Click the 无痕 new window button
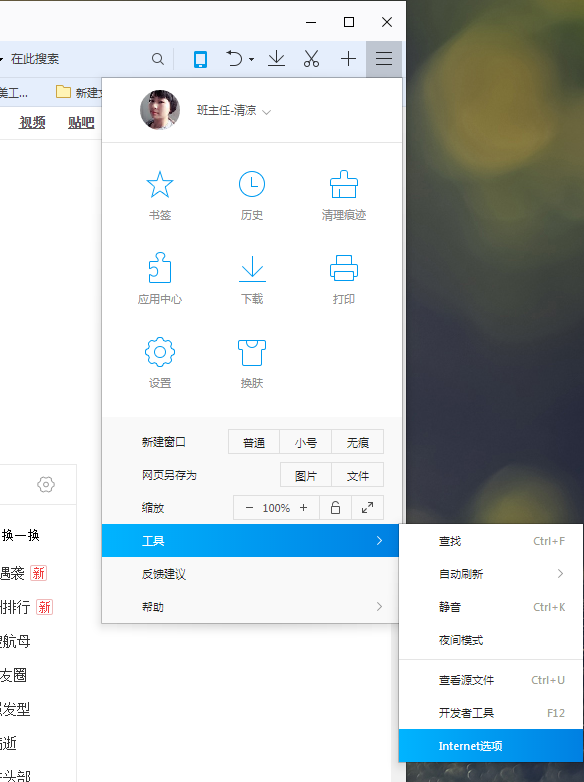This screenshot has width=584, height=782. (358, 442)
